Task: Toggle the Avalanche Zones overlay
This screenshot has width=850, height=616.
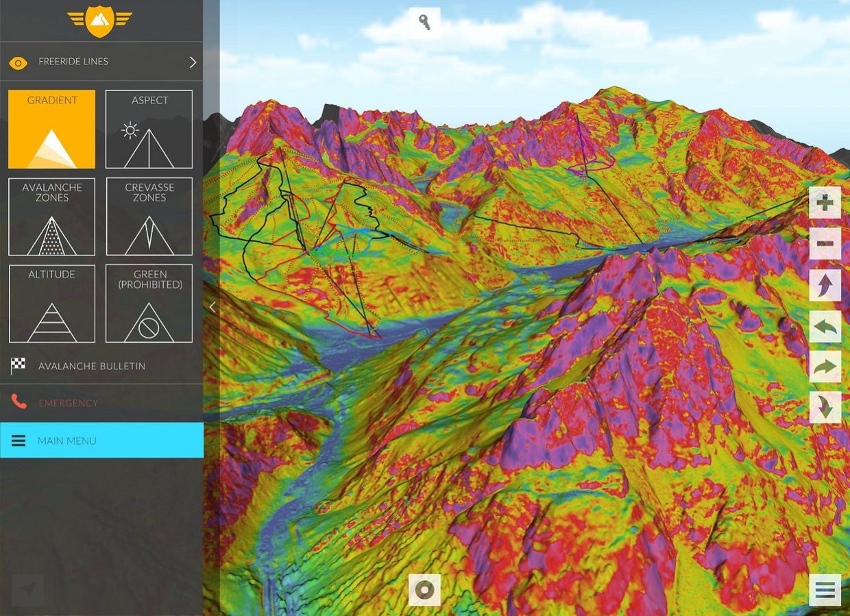Action: pyautogui.click(x=51, y=216)
